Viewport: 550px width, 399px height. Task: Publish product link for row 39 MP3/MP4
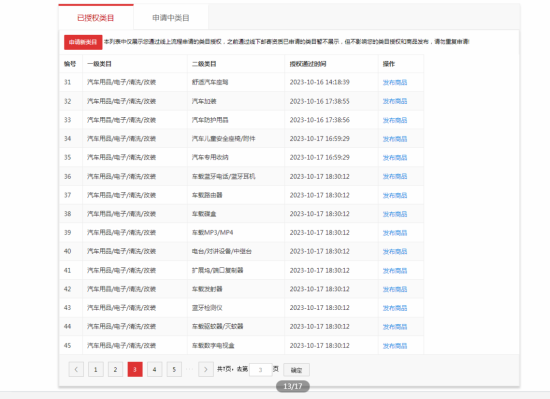(x=395, y=233)
